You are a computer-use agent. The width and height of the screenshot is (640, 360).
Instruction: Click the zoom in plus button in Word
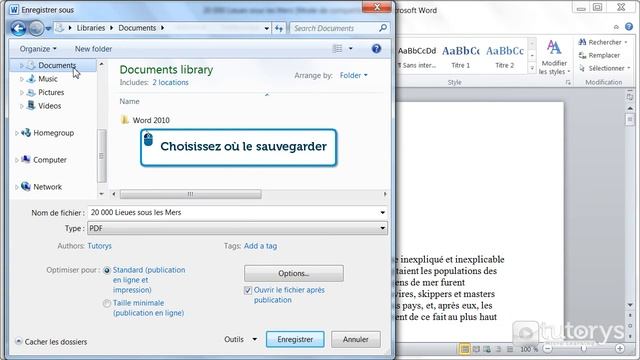pos(620,349)
